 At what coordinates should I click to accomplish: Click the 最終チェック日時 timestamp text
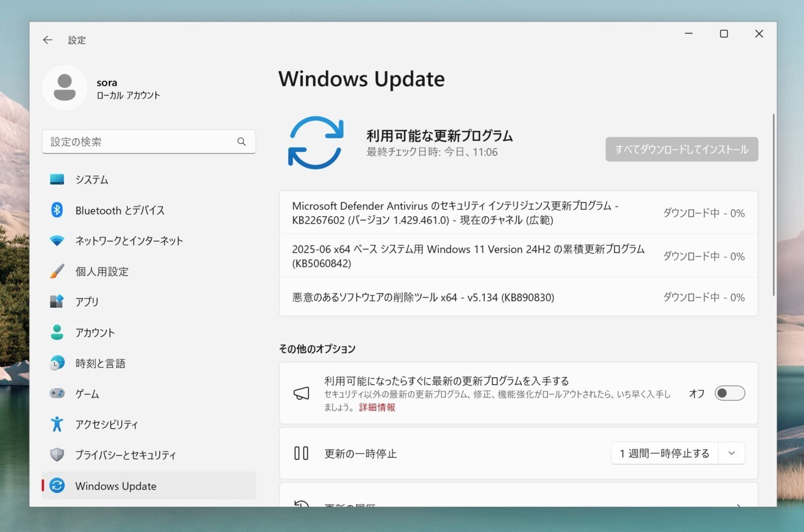pyautogui.click(x=432, y=152)
